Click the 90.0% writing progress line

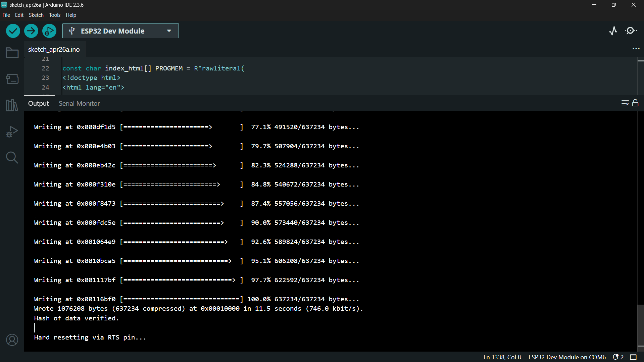196,222
